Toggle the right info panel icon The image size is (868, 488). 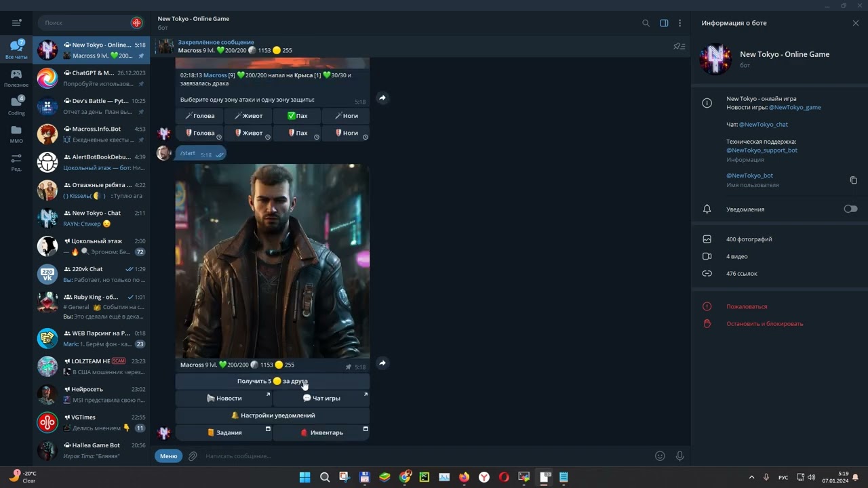coord(664,23)
